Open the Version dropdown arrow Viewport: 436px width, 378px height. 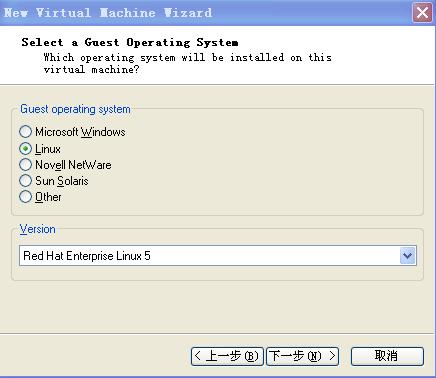[408, 256]
